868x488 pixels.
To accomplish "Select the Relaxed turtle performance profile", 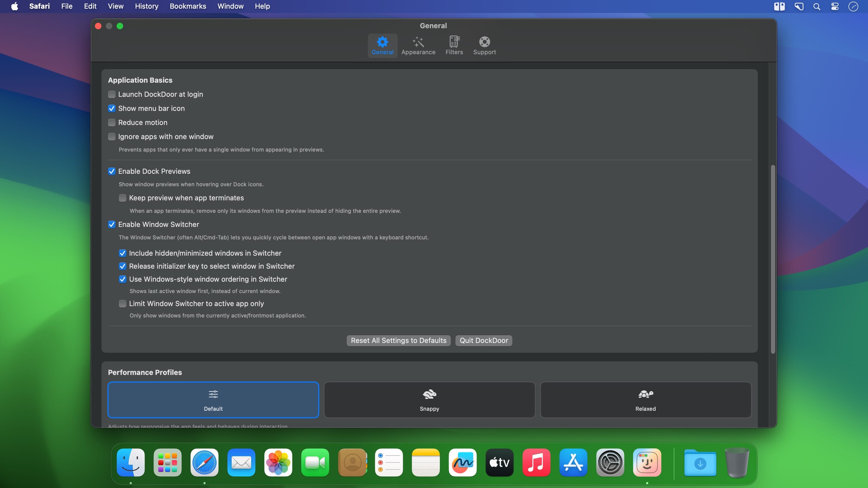I will (645, 400).
